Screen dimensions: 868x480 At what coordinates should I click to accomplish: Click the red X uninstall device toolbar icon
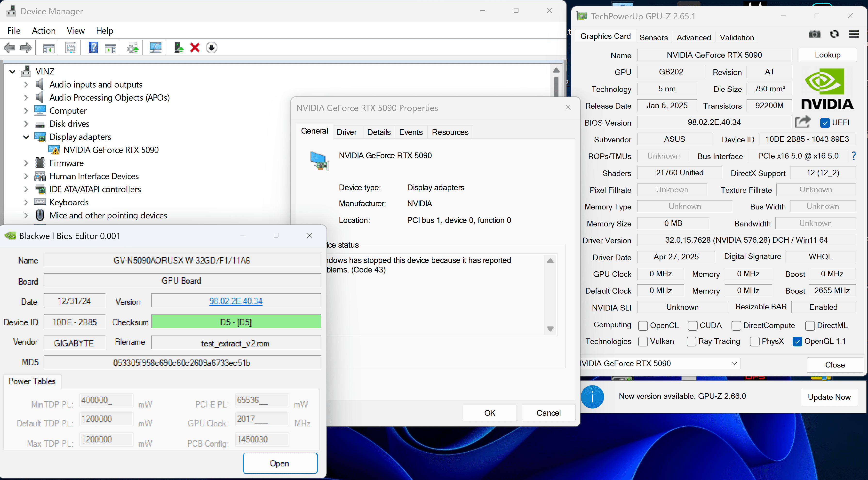195,48
